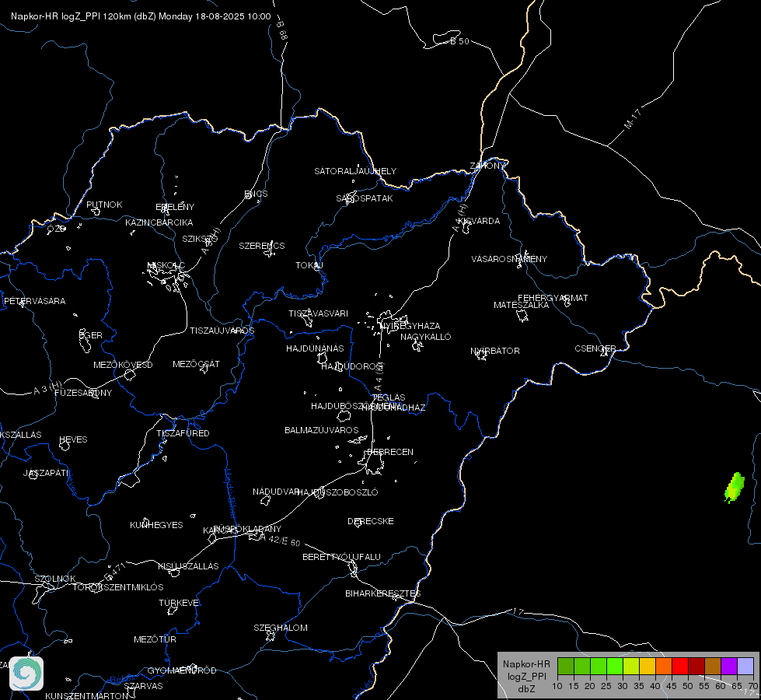This screenshot has width=761, height=700.
Task: Click the SZEGHALOM town label
Action: pos(281,628)
